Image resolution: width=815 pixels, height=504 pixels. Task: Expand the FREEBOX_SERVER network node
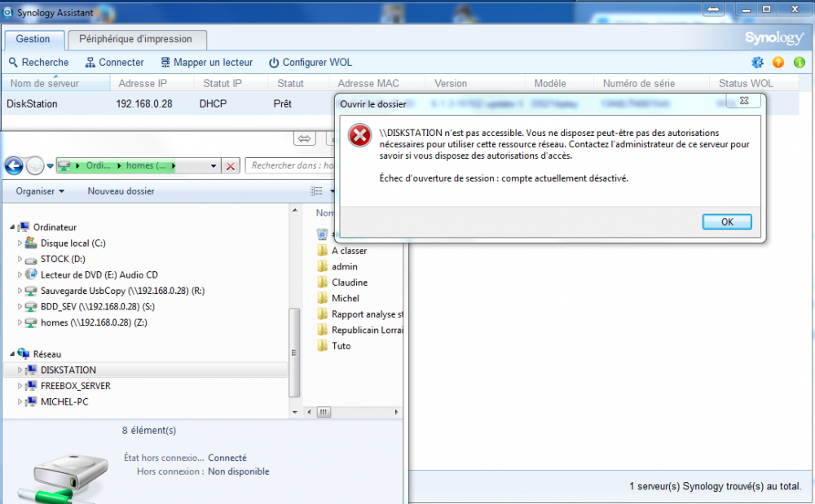pos(20,386)
